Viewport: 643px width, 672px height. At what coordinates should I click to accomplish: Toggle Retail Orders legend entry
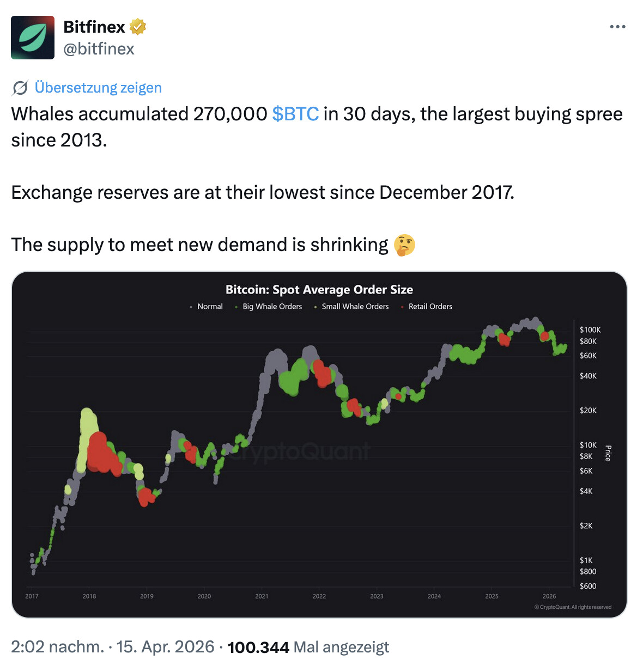coord(430,307)
